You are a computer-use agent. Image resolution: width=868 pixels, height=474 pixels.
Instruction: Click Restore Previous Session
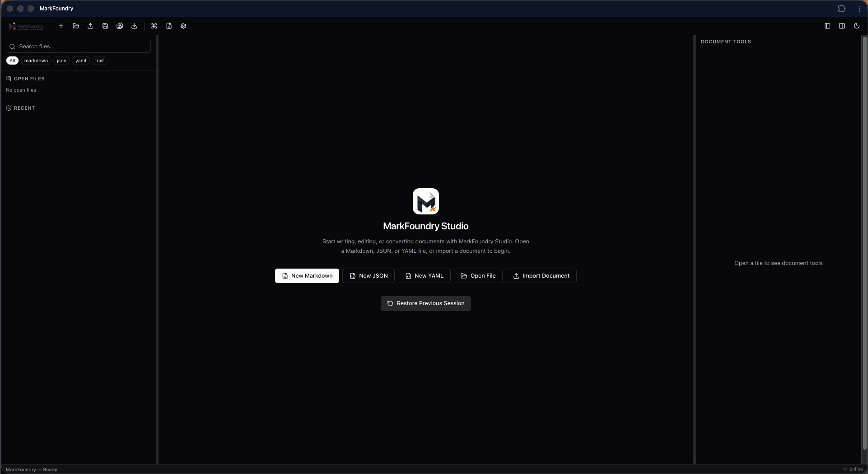click(x=426, y=303)
